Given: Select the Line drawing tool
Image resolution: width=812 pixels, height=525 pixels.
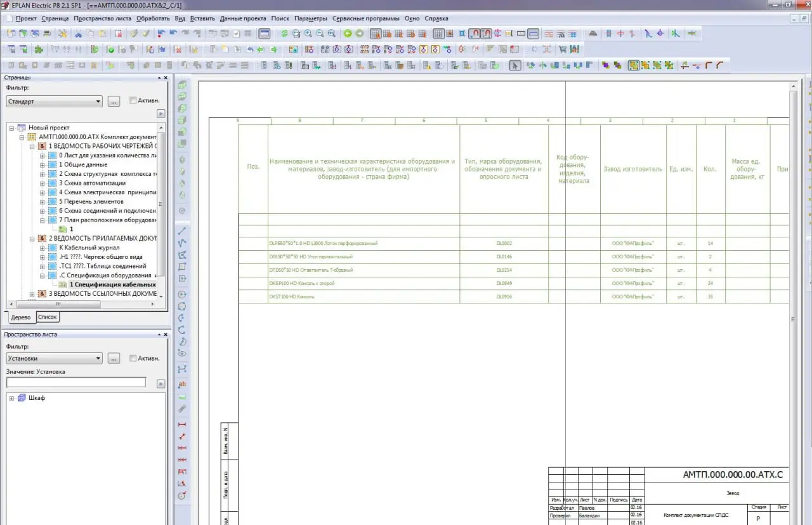Looking at the screenshot, I should [x=182, y=231].
